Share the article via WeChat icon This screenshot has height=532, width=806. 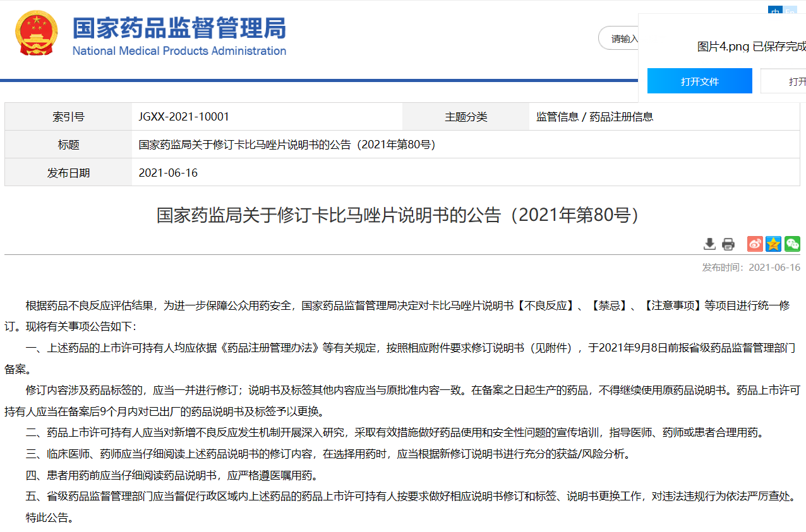(x=792, y=244)
